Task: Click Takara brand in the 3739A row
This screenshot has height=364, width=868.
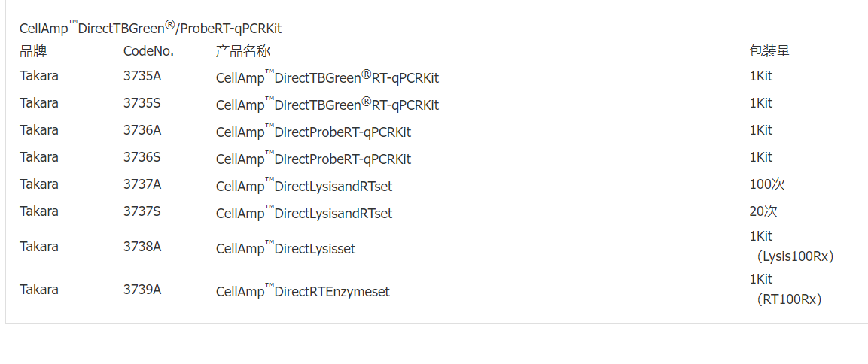Action: click(39, 289)
